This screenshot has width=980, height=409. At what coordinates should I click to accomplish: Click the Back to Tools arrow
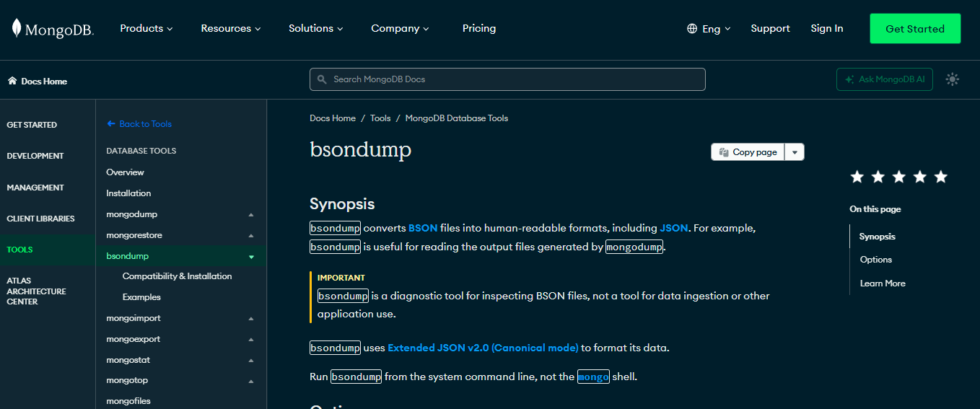111,124
